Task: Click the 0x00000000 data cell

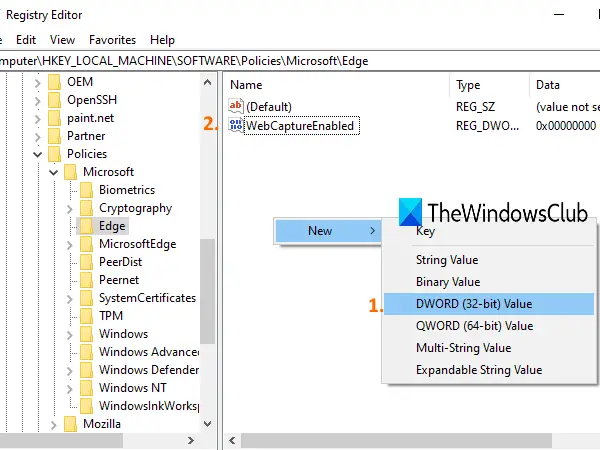Action: (566, 126)
